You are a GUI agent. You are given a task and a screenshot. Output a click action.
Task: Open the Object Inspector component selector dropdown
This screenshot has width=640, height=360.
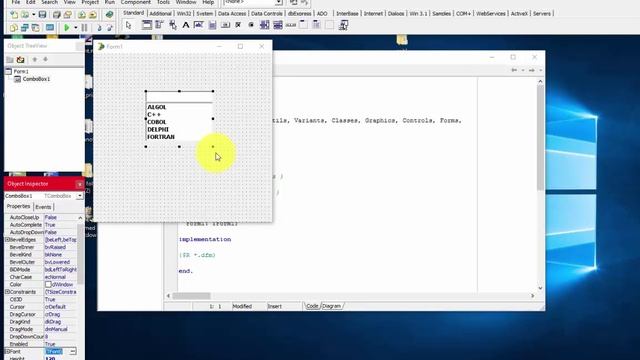click(80, 196)
